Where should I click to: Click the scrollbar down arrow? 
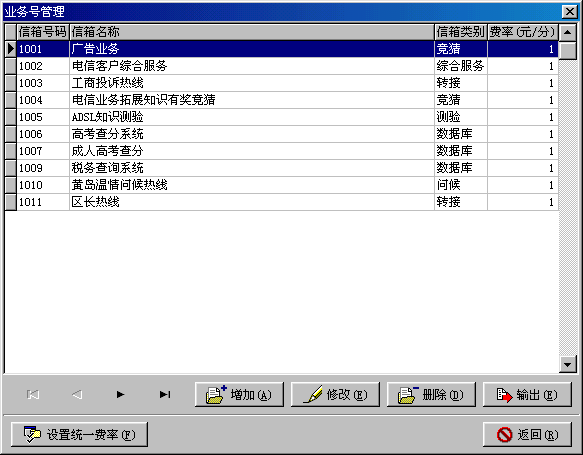[x=567, y=364]
